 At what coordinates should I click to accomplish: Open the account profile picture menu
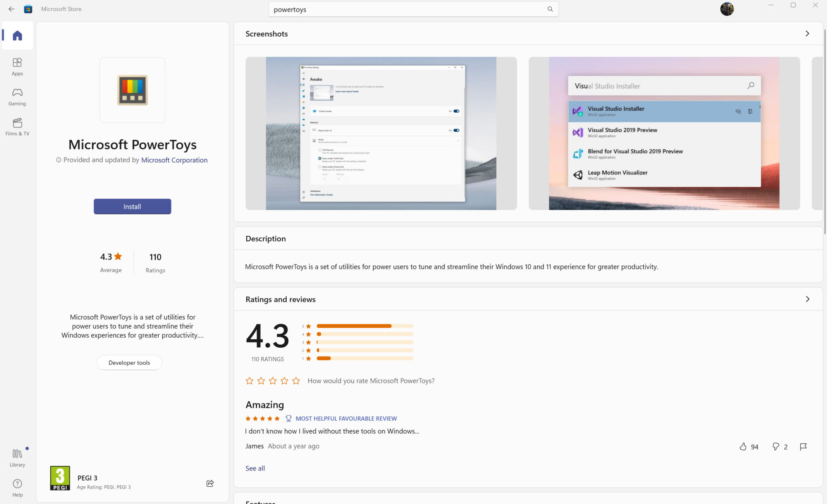point(726,9)
